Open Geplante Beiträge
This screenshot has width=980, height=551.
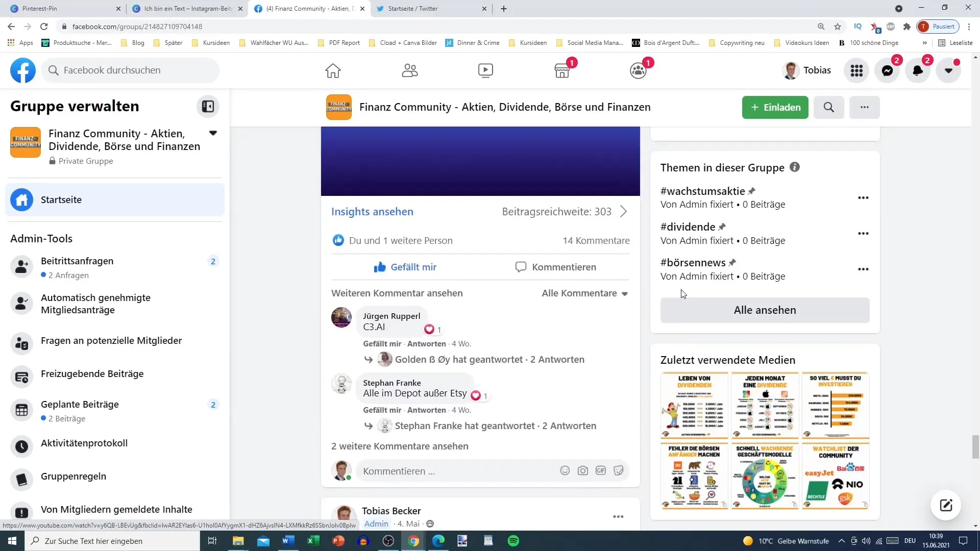tap(115, 411)
